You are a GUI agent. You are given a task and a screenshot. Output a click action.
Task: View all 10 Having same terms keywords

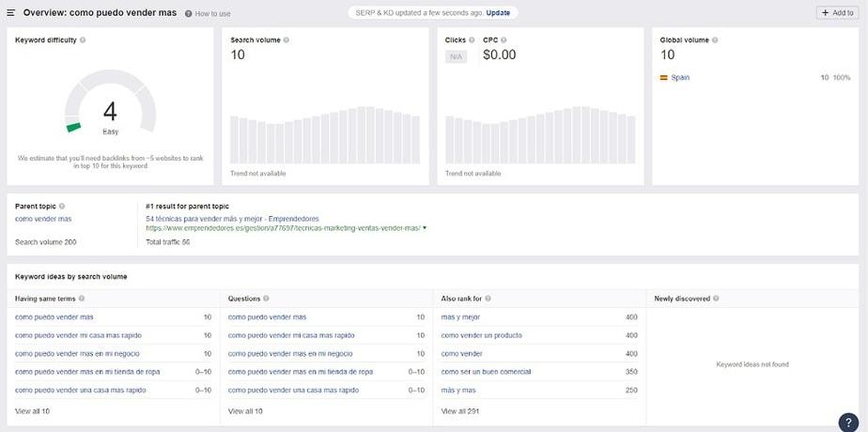33,411
